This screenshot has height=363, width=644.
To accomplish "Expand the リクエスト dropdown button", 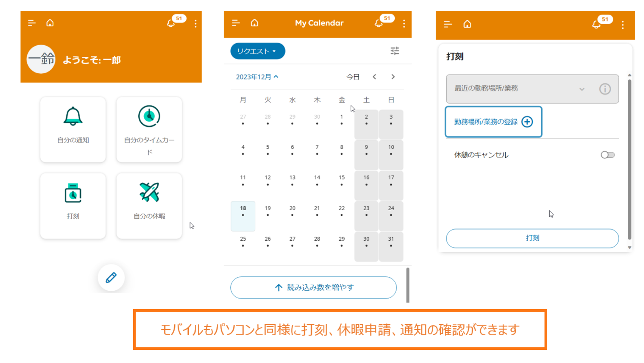I will (257, 51).
